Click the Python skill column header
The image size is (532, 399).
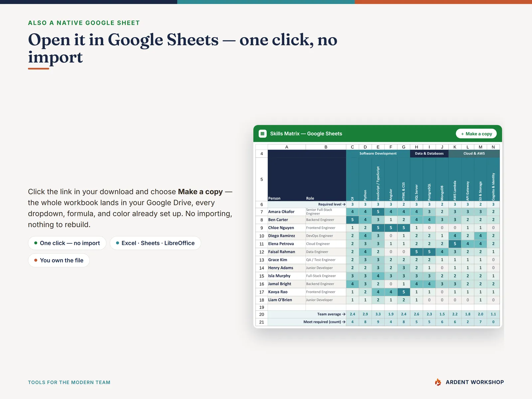(365, 180)
